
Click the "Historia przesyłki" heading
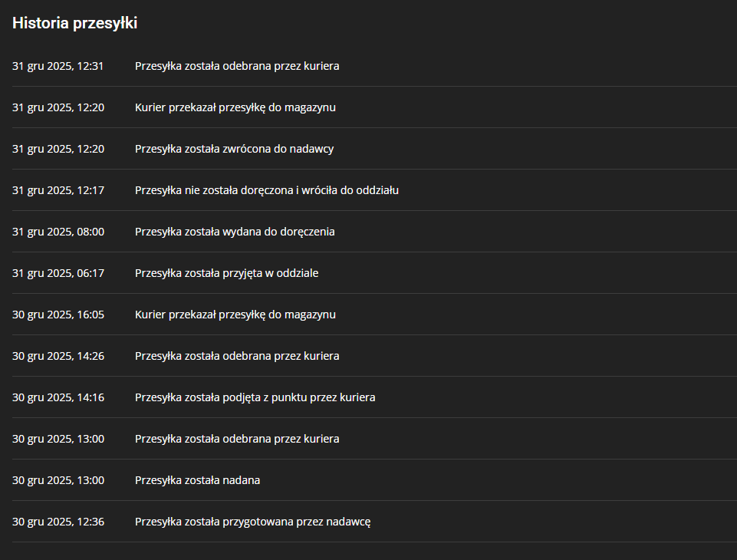point(74,24)
